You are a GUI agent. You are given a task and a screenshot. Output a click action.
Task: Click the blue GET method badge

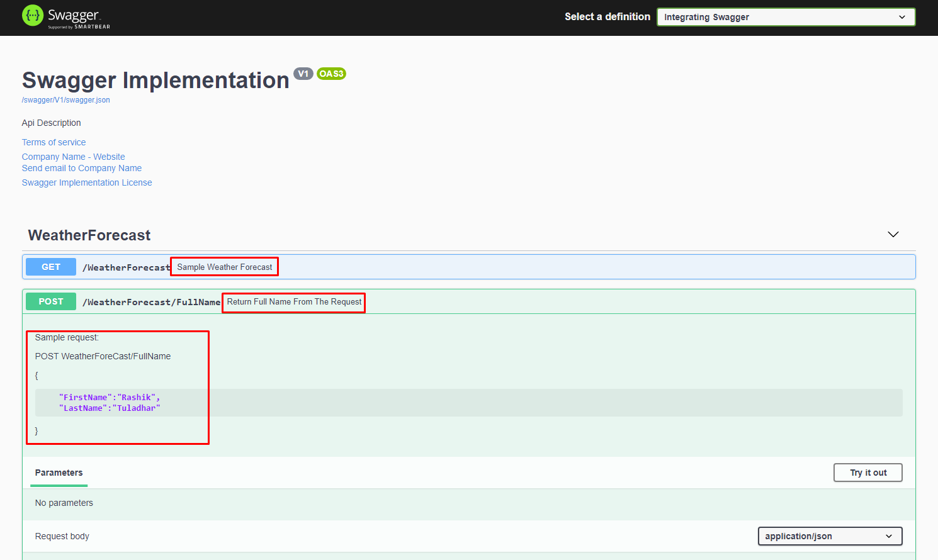pos(51,267)
